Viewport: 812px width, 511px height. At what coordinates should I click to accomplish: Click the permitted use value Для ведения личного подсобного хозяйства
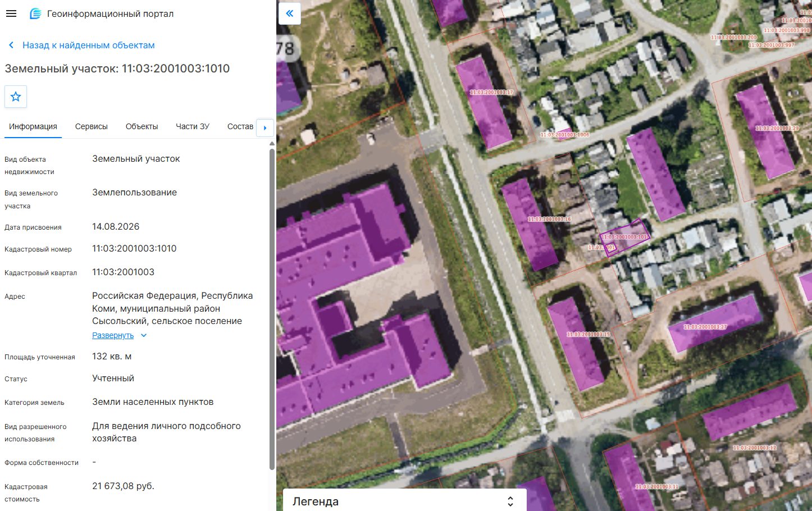click(x=166, y=432)
